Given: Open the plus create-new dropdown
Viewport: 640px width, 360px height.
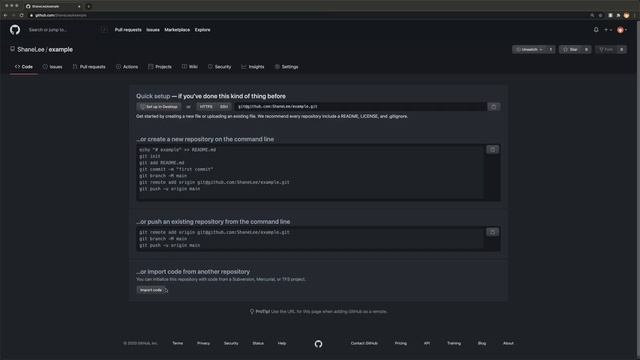Looking at the screenshot, I should [x=608, y=30].
